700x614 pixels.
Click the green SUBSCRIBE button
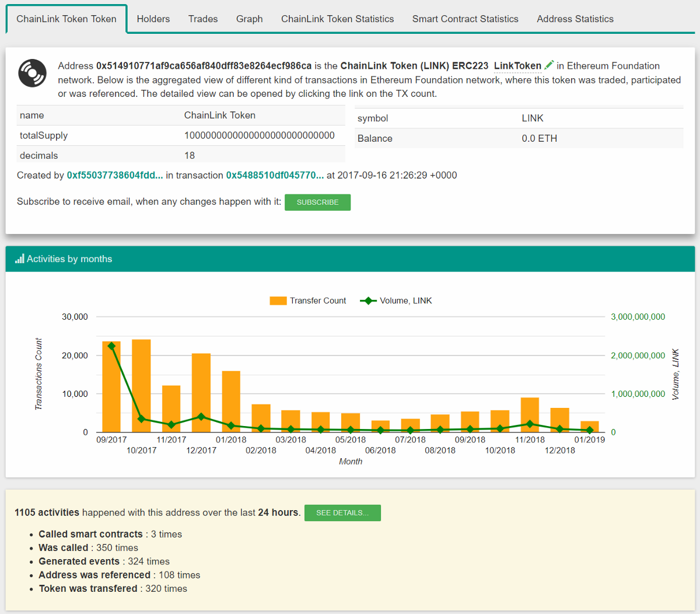pyautogui.click(x=317, y=202)
